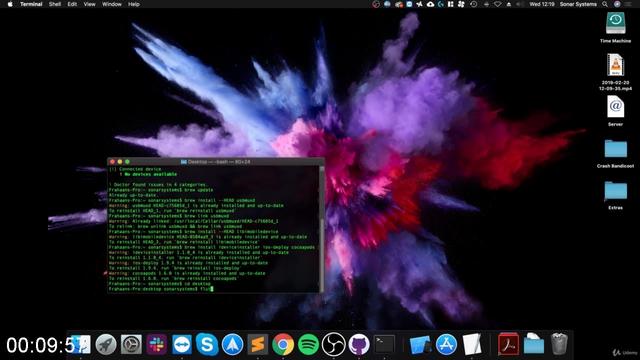
Task: Open GitHub Desktop from the dock
Action: (359, 344)
